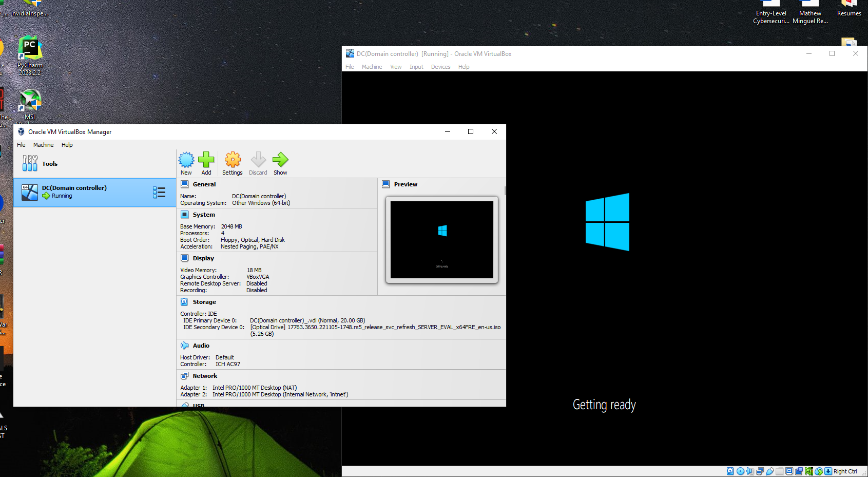Click the VM preview thumbnail
868x477 pixels.
[442, 240]
